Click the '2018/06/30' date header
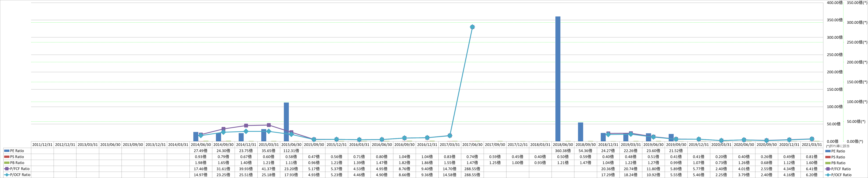The width and height of the screenshot is (868, 178). tap(563, 145)
